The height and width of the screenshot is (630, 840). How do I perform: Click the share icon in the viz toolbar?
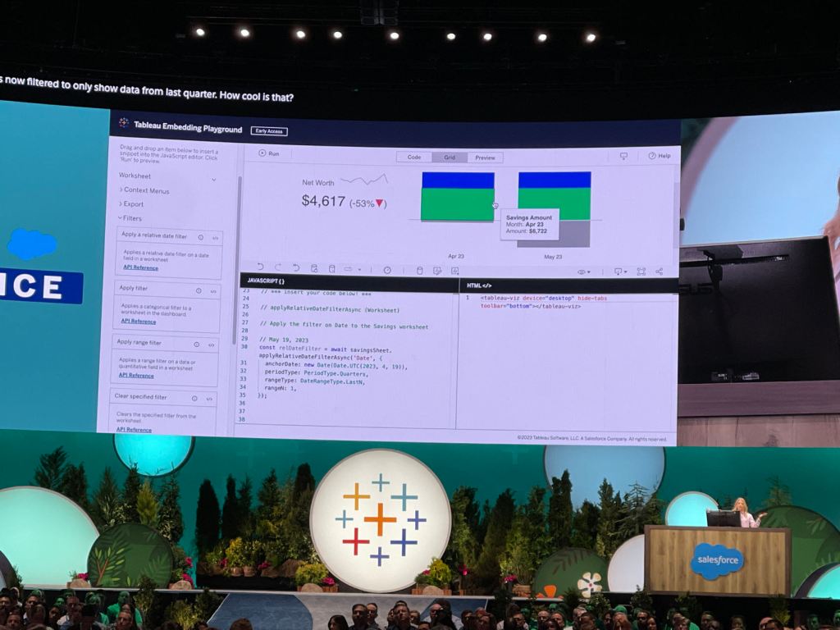(659, 272)
